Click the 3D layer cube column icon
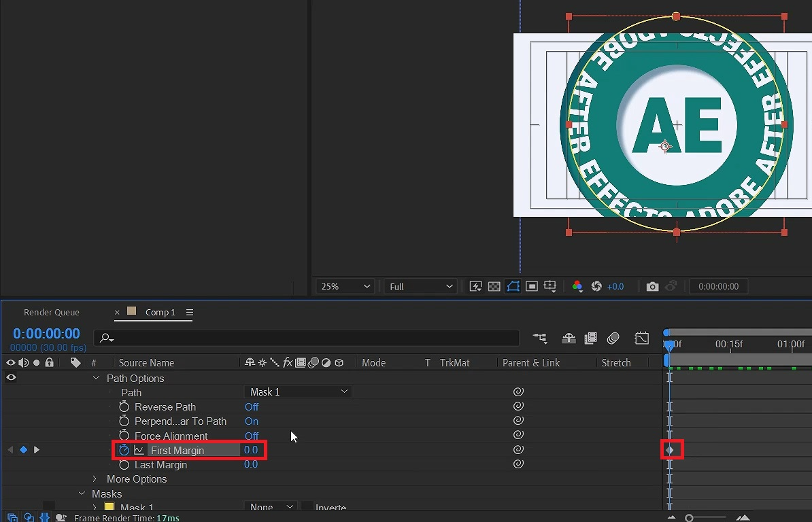Screen dimensions: 812x522 click(x=339, y=363)
